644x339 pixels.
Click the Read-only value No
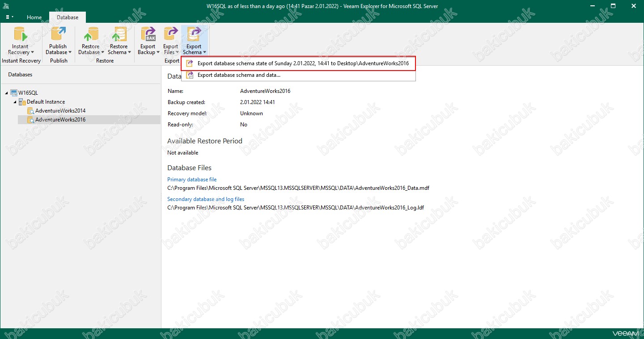pyautogui.click(x=244, y=125)
